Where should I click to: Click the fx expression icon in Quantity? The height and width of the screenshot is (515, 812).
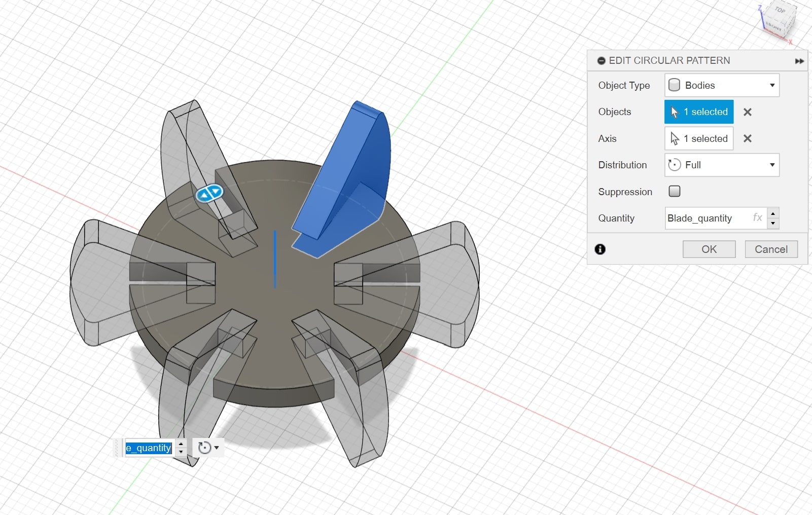tap(757, 217)
